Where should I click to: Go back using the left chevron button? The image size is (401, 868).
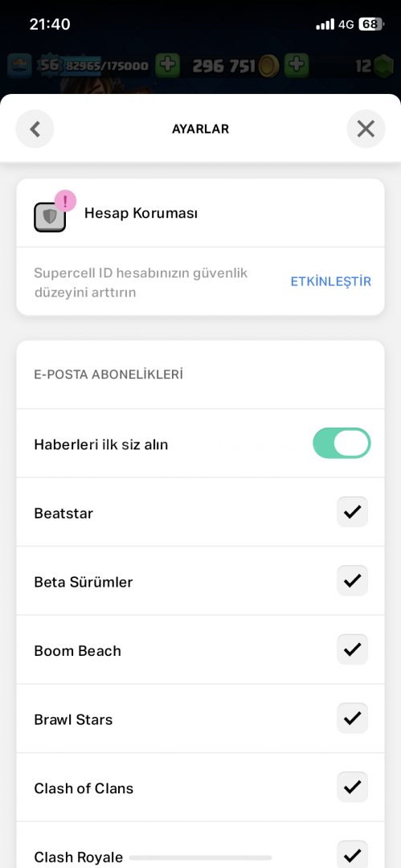pos(35,129)
